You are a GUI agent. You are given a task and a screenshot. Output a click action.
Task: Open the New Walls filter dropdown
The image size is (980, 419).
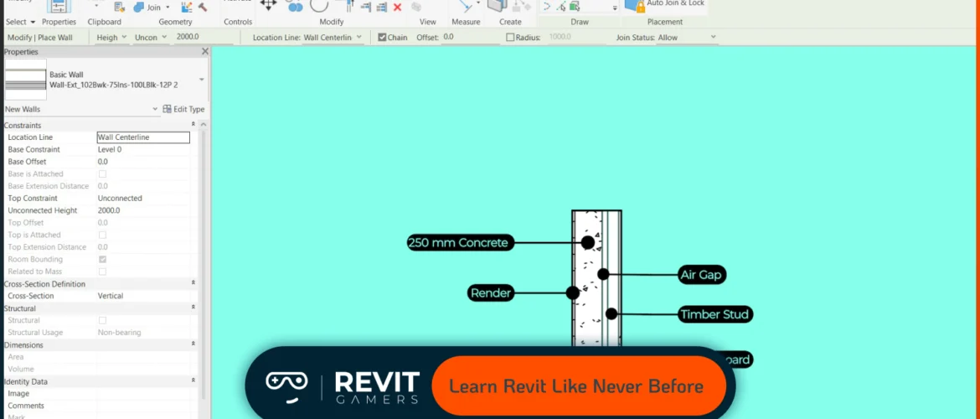[155, 109]
